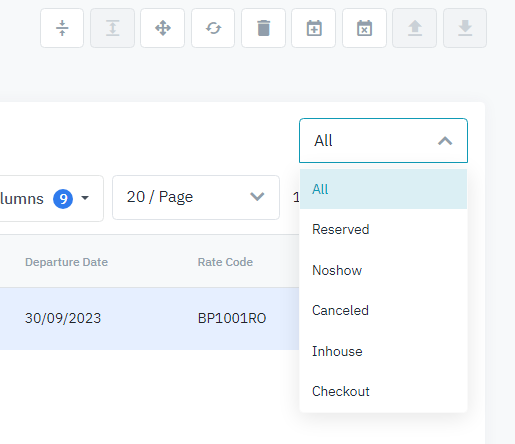This screenshot has width=515, height=444.
Task: Sort by Departure Date column header
Action: 67,262
